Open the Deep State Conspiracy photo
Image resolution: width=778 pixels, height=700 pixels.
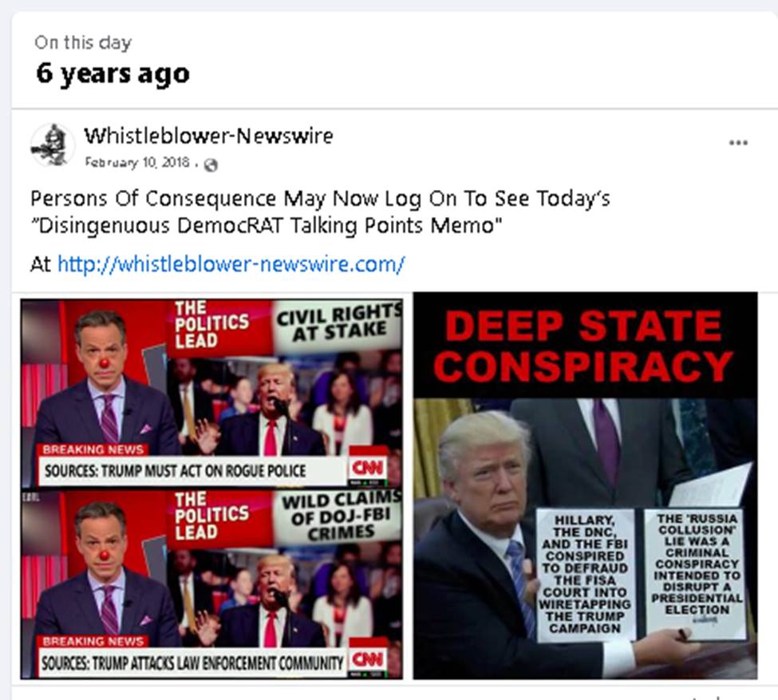point(585,486)
